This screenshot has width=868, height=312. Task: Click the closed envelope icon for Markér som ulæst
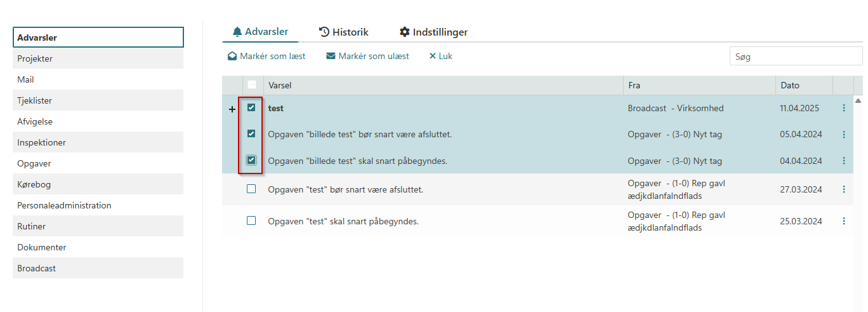(331, 57)
